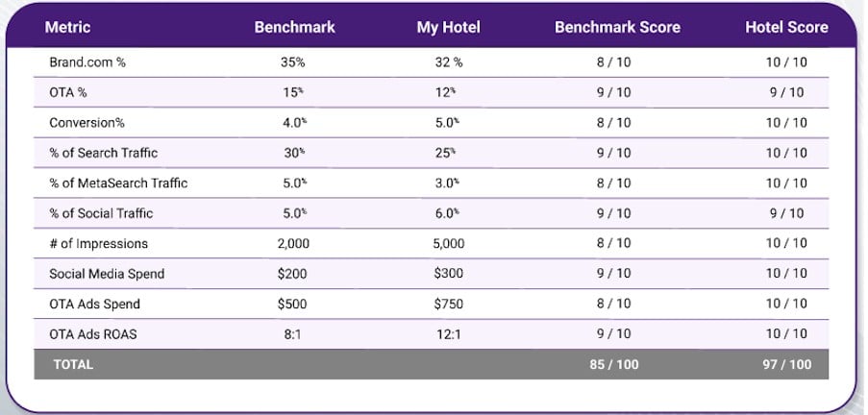Screen dimensions: 868x415
Task: Select the Conversion% metric label
Action: (x=87, y=123)
